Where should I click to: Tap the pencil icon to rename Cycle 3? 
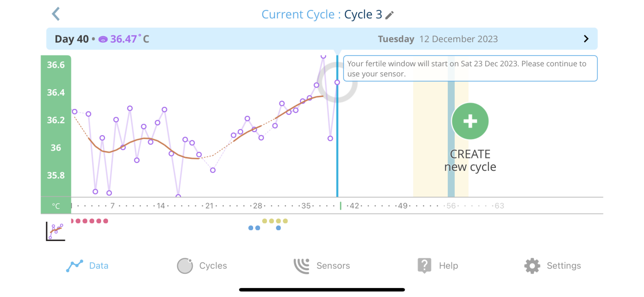click(389, 14)
